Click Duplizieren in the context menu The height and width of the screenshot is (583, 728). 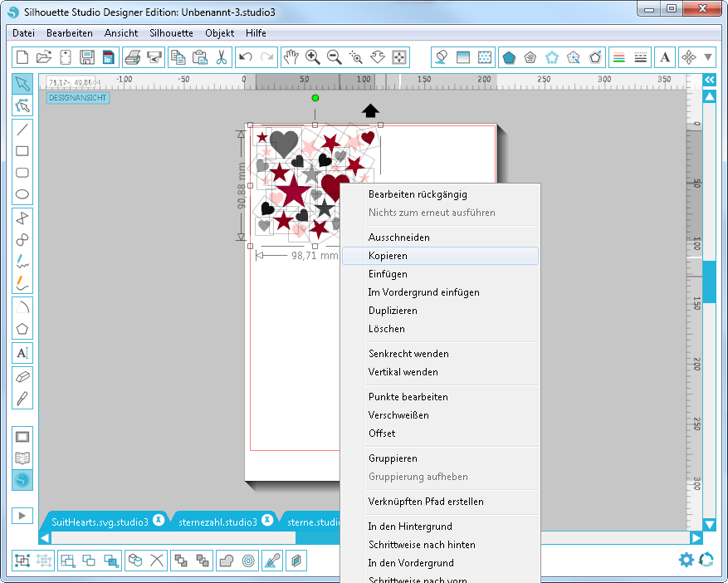click(393, 311)
